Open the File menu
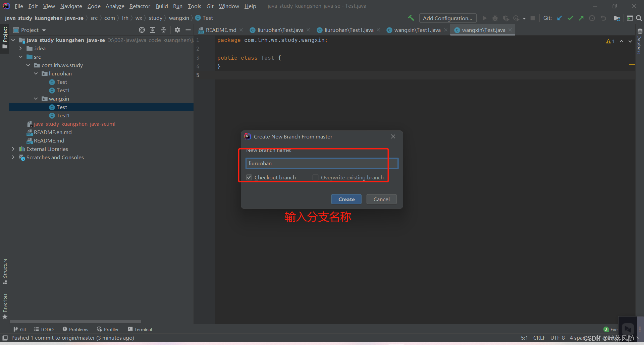Viewport: 644px width, 345px height. pyautogui.click(x=19, y=6)
